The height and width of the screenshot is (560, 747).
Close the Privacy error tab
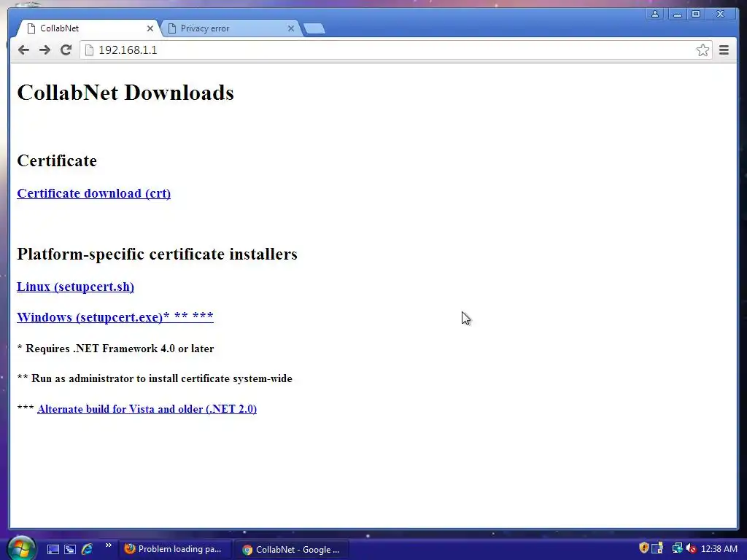[x=291, y=28]
